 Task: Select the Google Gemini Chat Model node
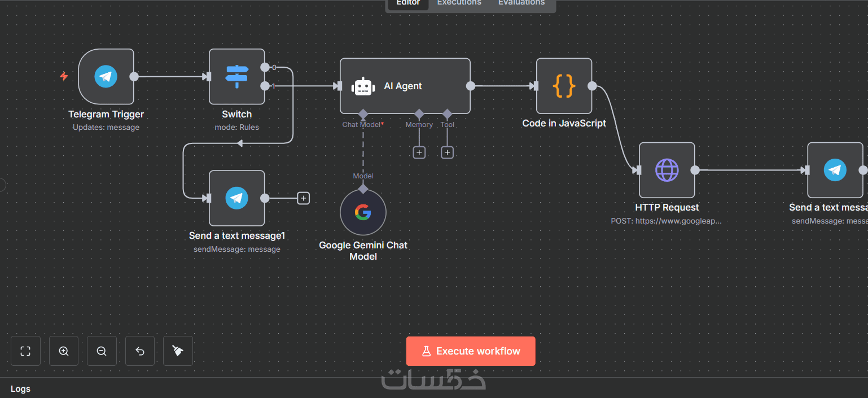pos(363,212)
